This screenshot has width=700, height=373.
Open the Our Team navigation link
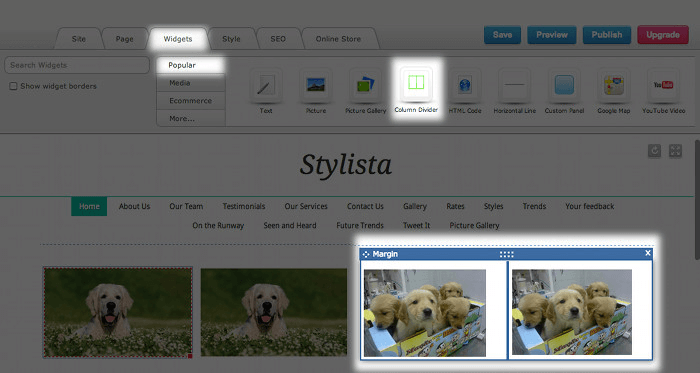pos(186,206)
